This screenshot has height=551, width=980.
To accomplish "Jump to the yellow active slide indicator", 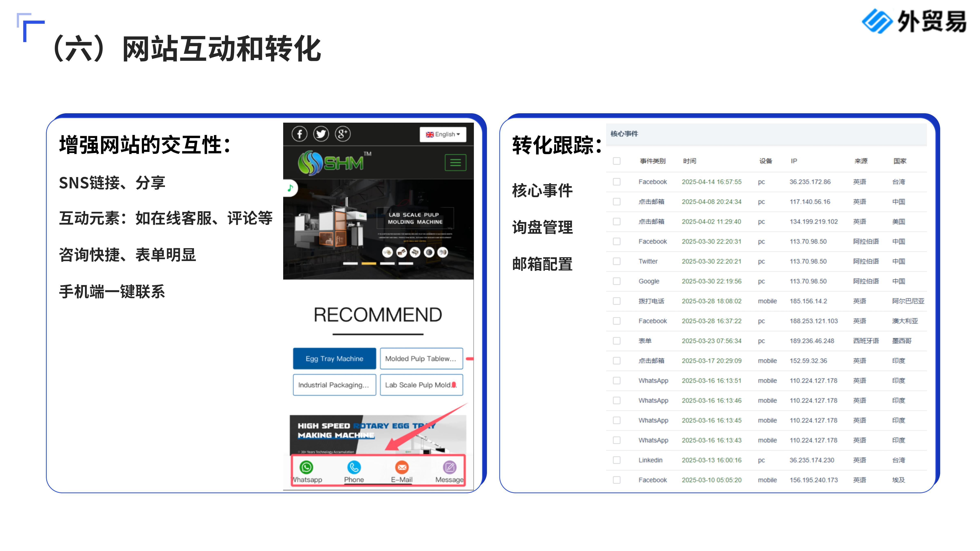I will tap(369, 263).
